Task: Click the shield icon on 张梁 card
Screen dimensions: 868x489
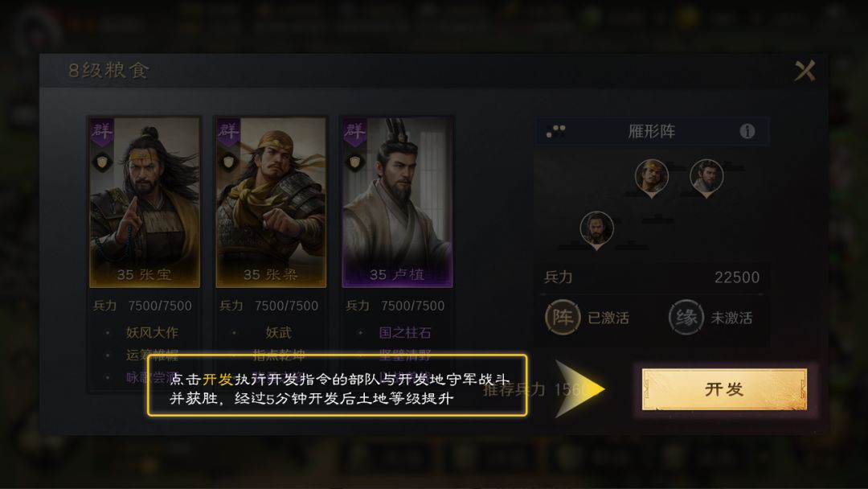Action: (x=228, y=162)
